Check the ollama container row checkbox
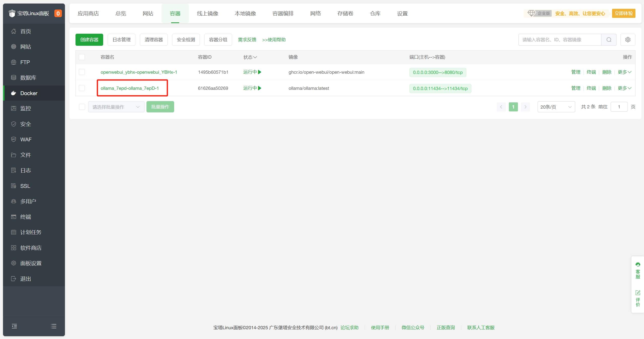 coord(82,88)
